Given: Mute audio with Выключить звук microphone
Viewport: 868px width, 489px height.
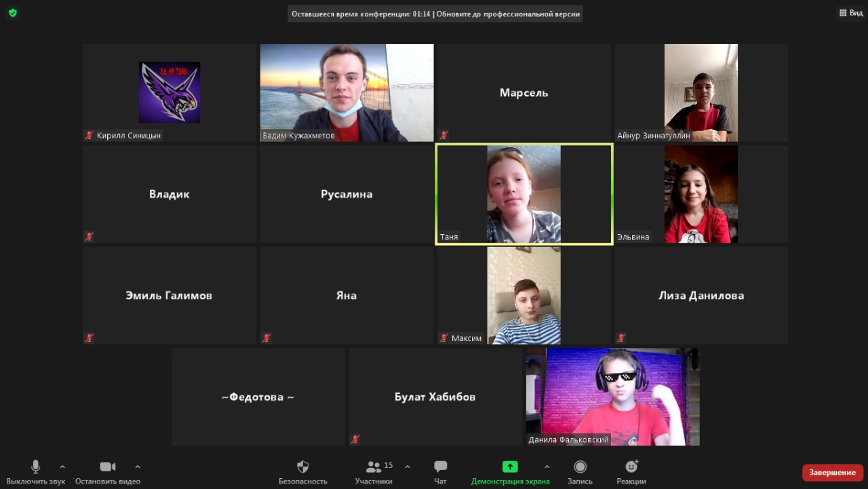Looking at the screenshot, I should (36, 467).
